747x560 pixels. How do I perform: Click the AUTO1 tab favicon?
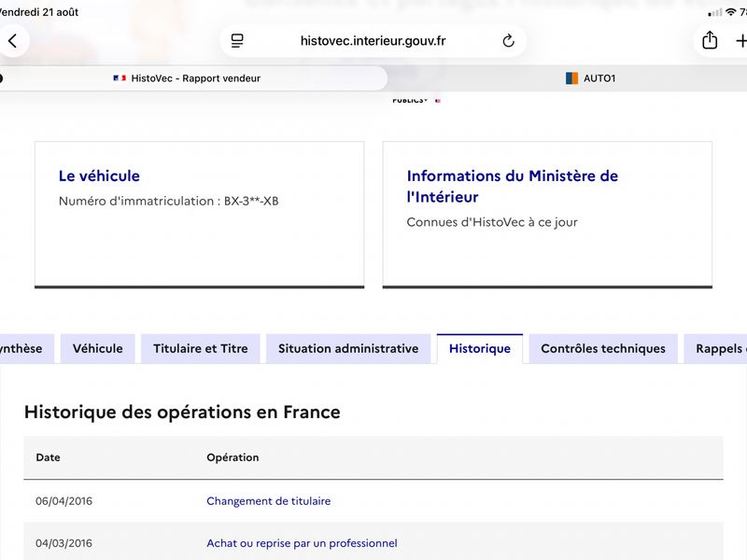pyautogui.click(x=571, y=78)
